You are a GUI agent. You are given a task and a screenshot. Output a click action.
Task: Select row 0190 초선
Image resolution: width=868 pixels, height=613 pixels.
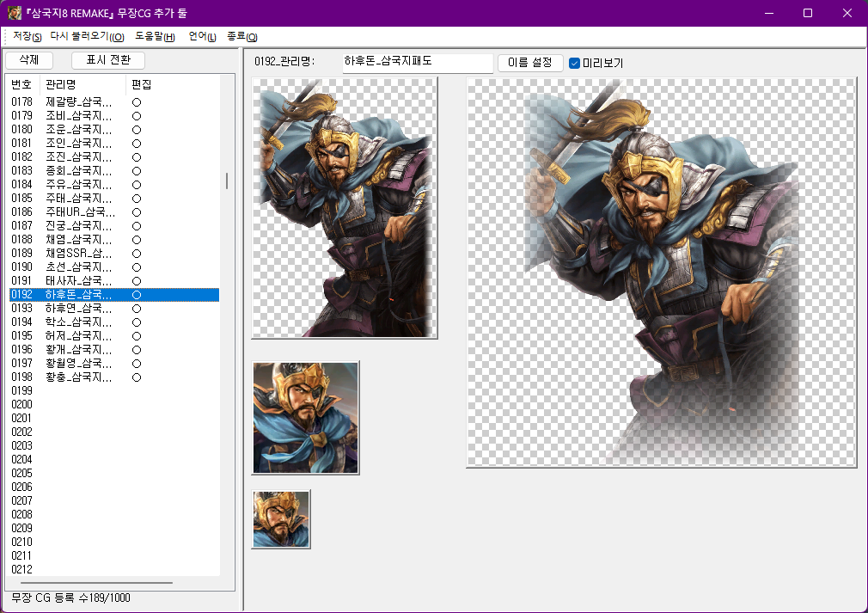tap(114, 267)
